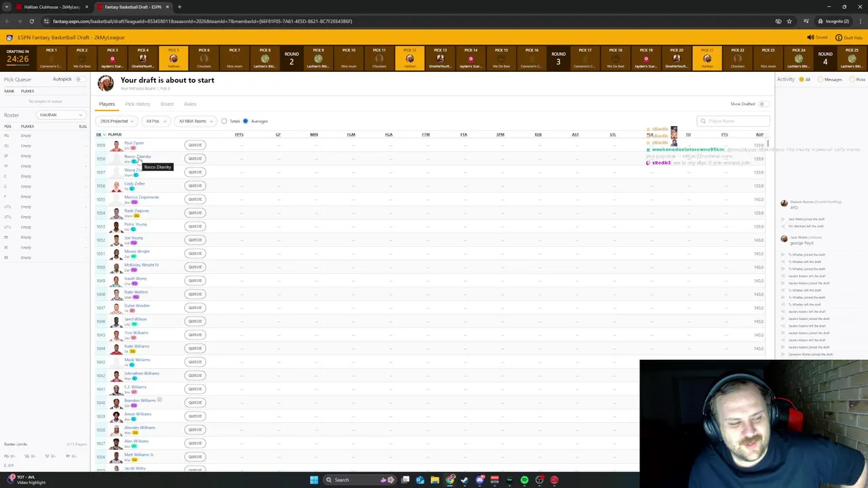Click the ESPN logo in header
The width and height of the screenshot is (868, 488).
click(8, 37)
